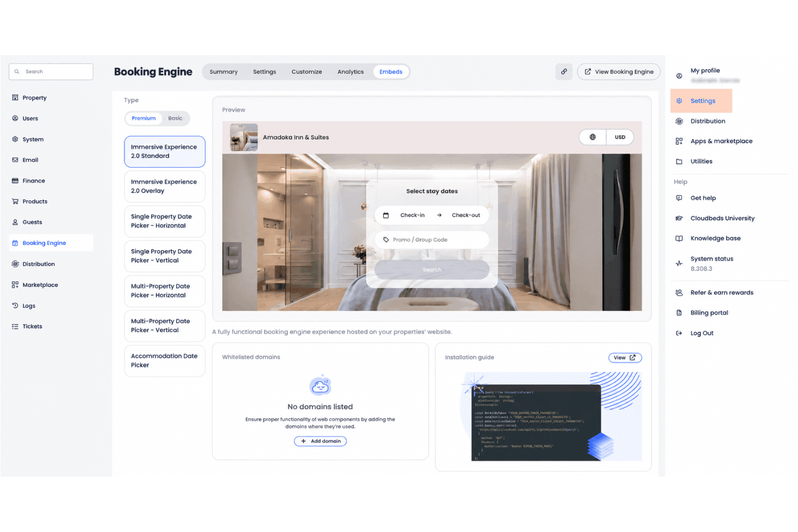
Task: Open the USD currency selector
Action: point(620,137)
